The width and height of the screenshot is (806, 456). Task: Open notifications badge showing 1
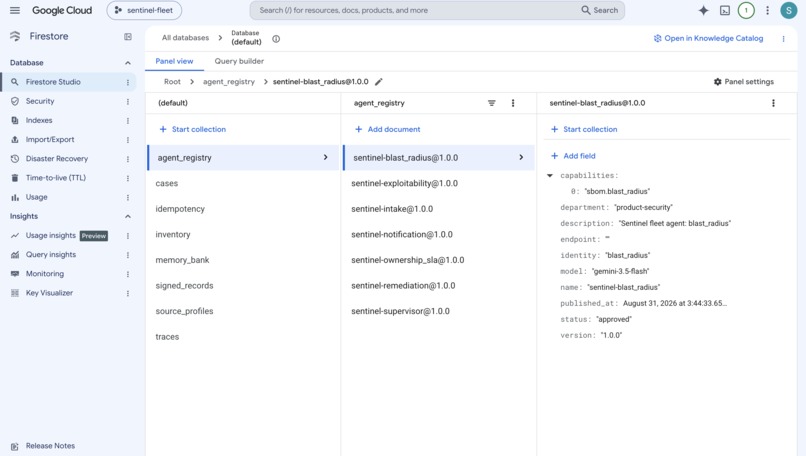(746, 10)
